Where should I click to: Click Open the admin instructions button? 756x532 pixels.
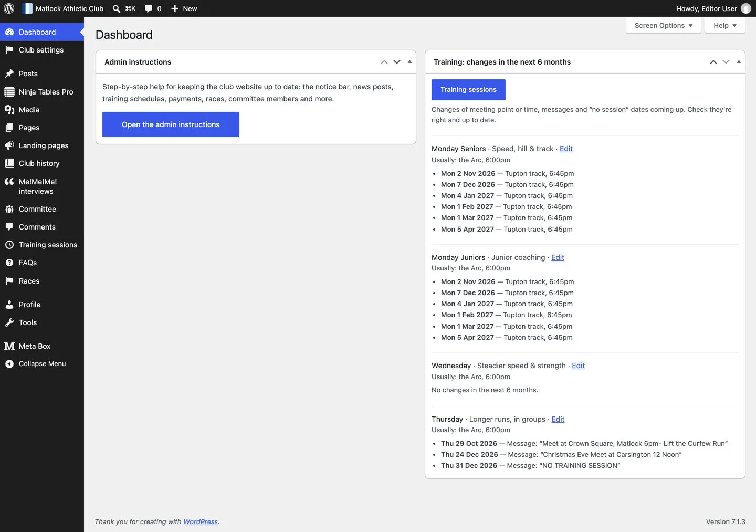pos(171,124)
